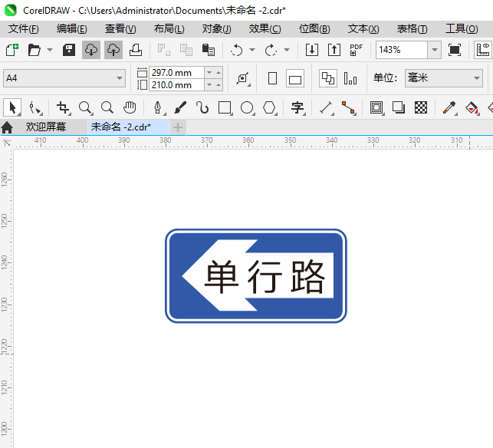Select the Dimension line tool
The height and width of the screenshot is (448, 493).
click(327, 107)
